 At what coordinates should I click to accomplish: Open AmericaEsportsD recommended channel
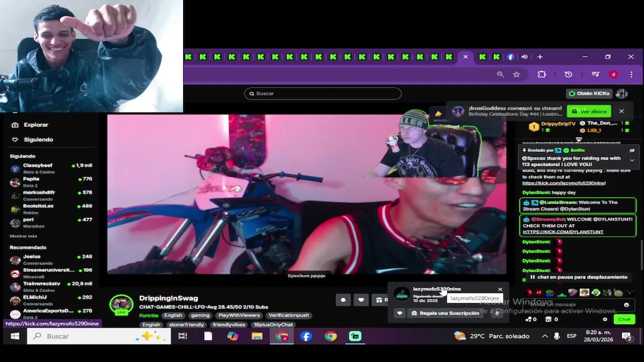pyautogui.click(x=50, y=313)
